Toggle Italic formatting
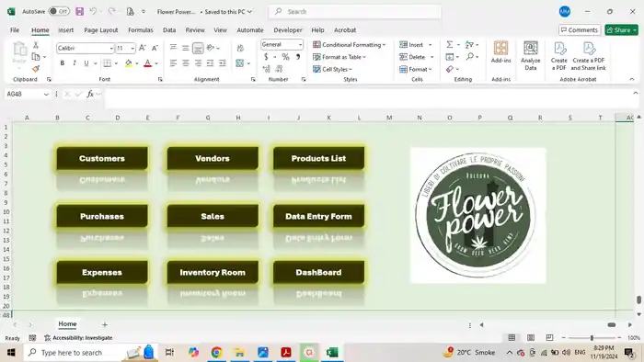The width and height of the screenshot is (644, 362). [x=74, y=63]
